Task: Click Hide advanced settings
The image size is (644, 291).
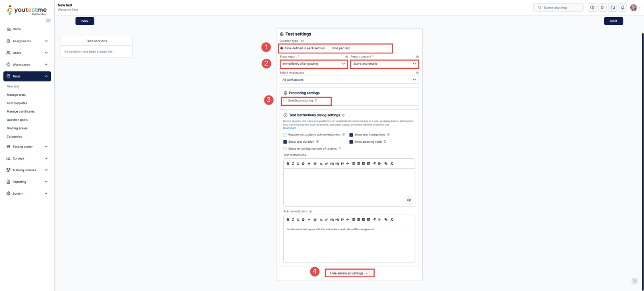Action: click(x=349, y=273)
